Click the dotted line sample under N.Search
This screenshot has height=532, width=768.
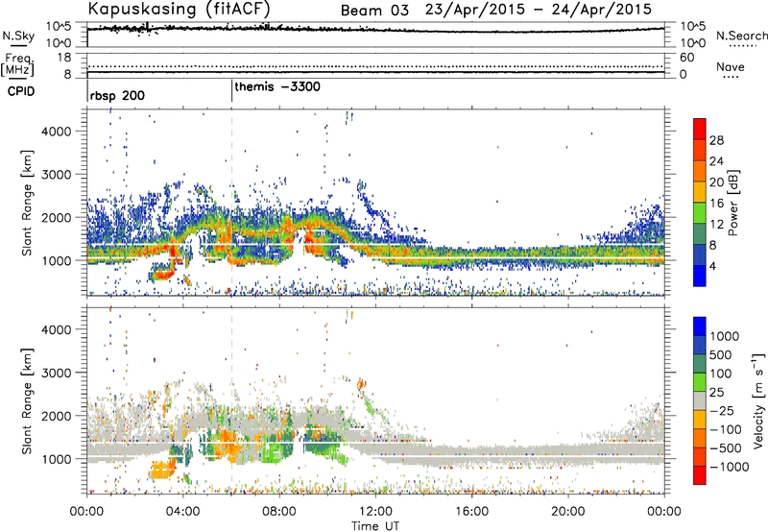click(x=742, y=46)
